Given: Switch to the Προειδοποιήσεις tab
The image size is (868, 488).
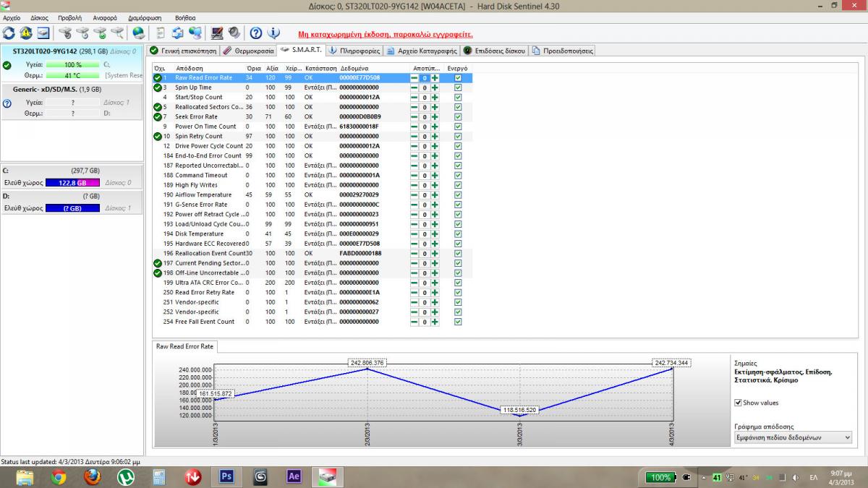Looking at the screenshot, I should tap(562, 51).
